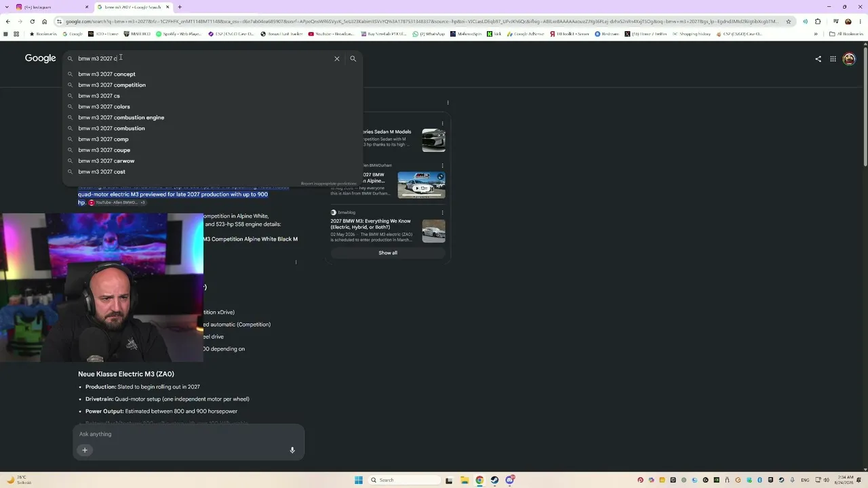Screen dimensions: 868x488
Task: Click the "Ask anything" input field
Action: (x=189, y=434)
